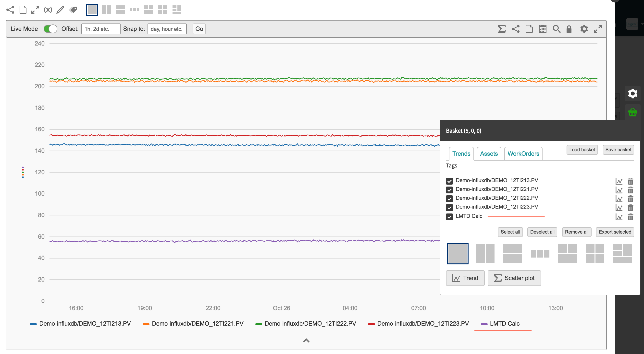Switch to the Assets tab
The width and height of the screenshot is (644, 354).
pyautogui.click(x=489, y=154)
